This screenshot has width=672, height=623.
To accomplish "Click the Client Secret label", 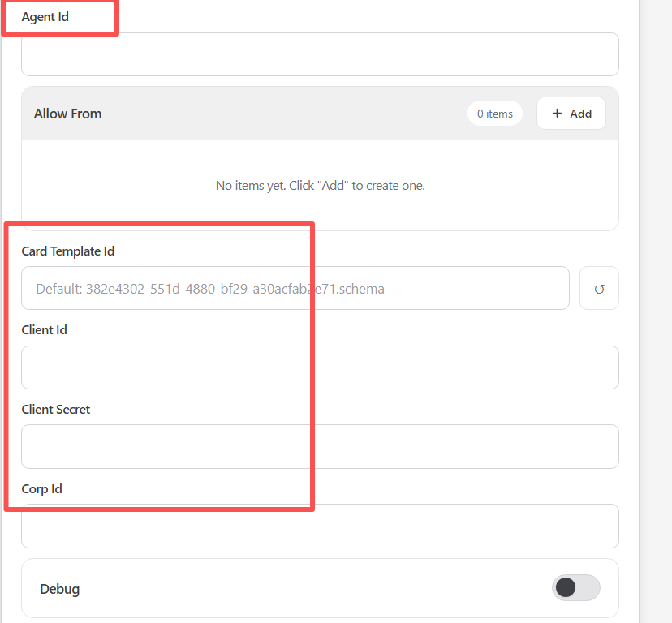I will [56, 410].
